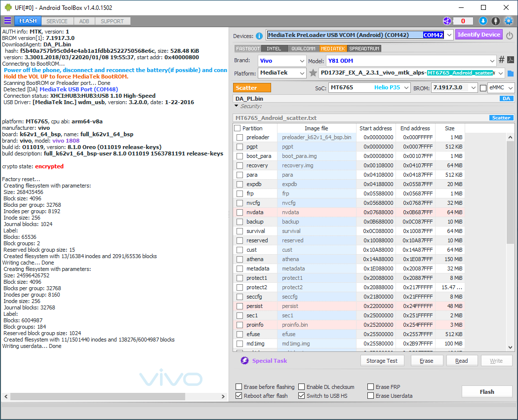
Task: Open the Brand dropdown showing Vivo
Action: (x=282, y=61)
